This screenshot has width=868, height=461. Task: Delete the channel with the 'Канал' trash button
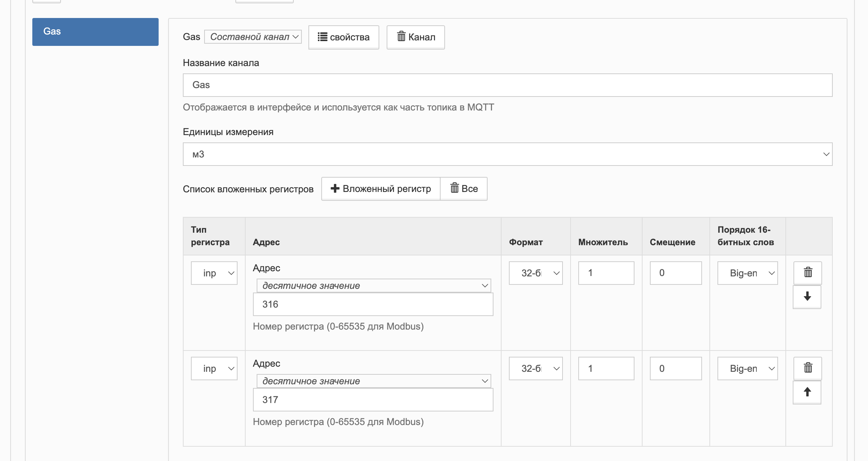pos(416,37)
